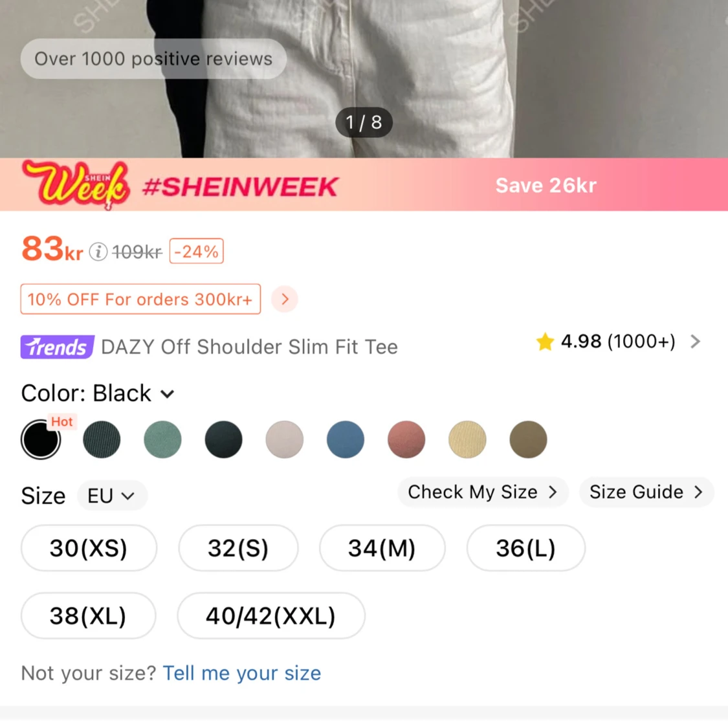
Task: Open the EU size region dropdown
Action: pyautogui.click(x=112, y=496)
